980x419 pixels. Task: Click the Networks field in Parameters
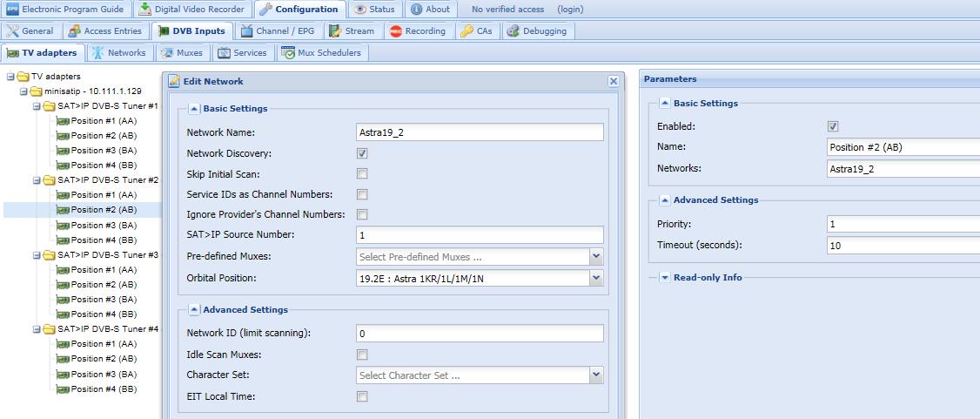click(x=903, y=169)
